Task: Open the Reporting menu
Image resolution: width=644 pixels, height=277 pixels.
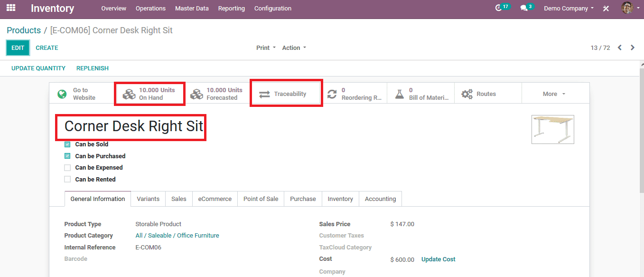Action: click(232, 9)
